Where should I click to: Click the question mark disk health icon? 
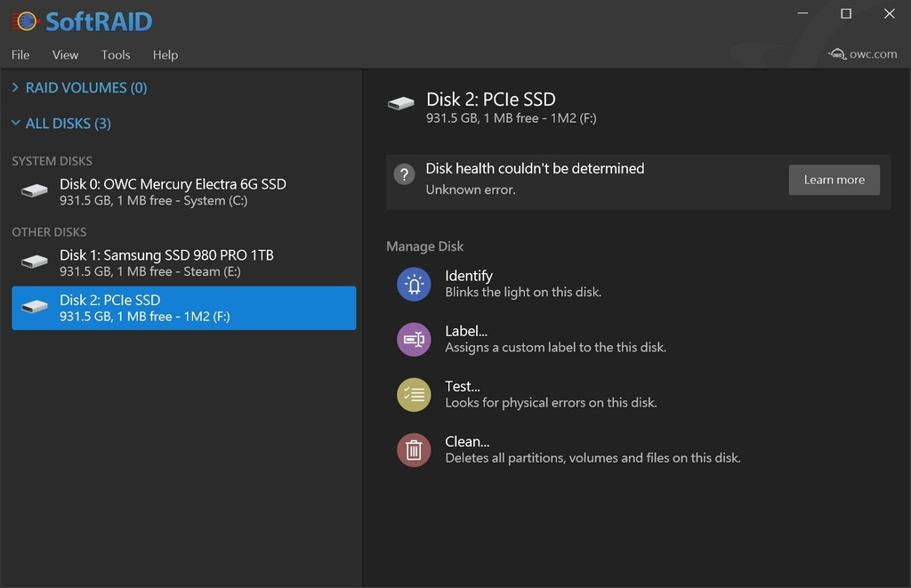[x=405, y=173]
